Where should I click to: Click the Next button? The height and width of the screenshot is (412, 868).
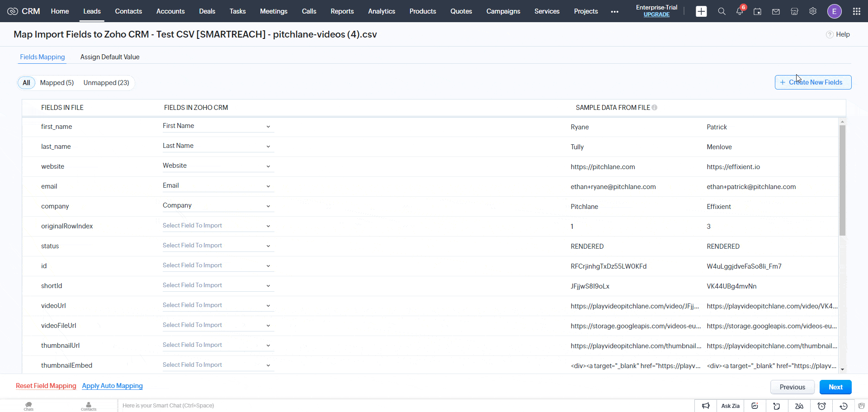835,387
